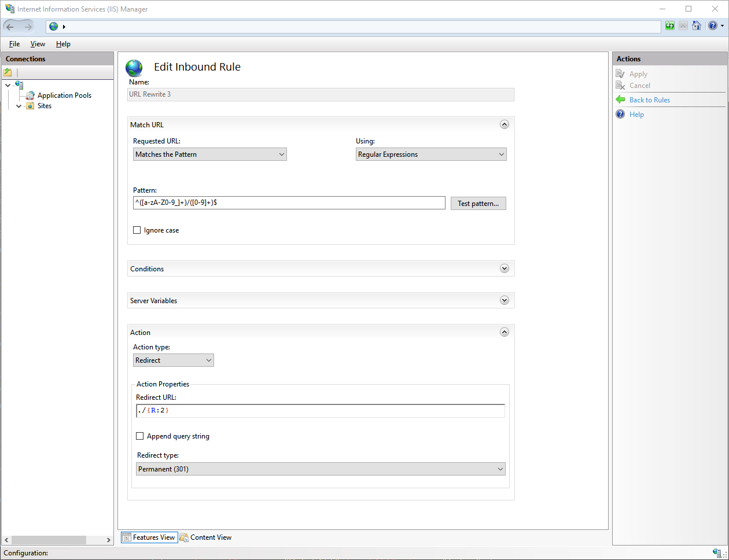Open the address bar breadcrumb arrow
The width and height of the screenshot is (729, 560).
tap(64, 27)
